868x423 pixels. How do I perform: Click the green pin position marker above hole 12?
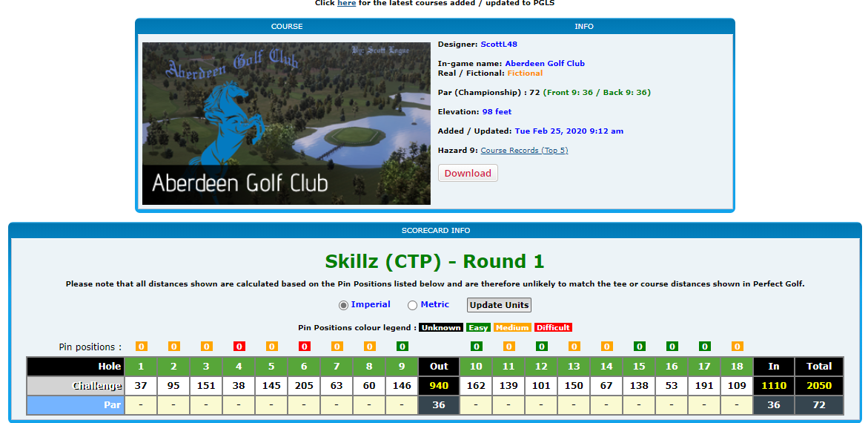[x=541, y=347]
